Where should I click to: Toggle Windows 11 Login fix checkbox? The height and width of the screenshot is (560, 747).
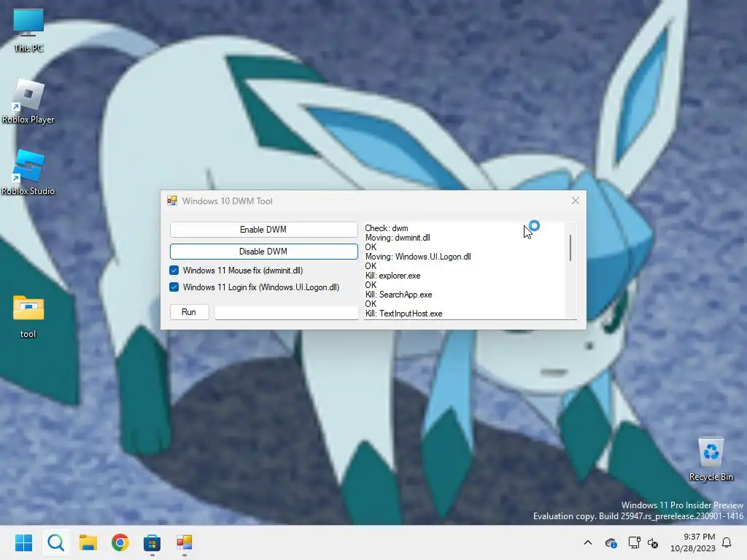[174, 287]
